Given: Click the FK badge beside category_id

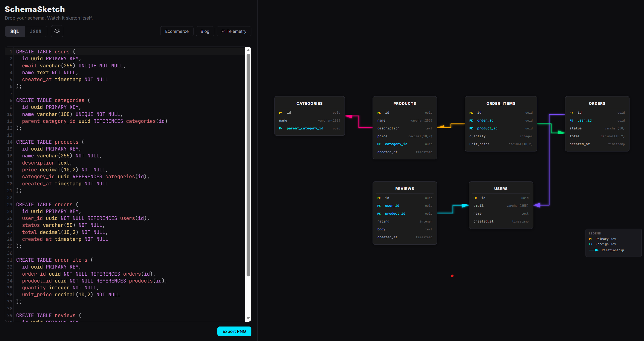Looking at the screenshot, I should tap(379, 144).
